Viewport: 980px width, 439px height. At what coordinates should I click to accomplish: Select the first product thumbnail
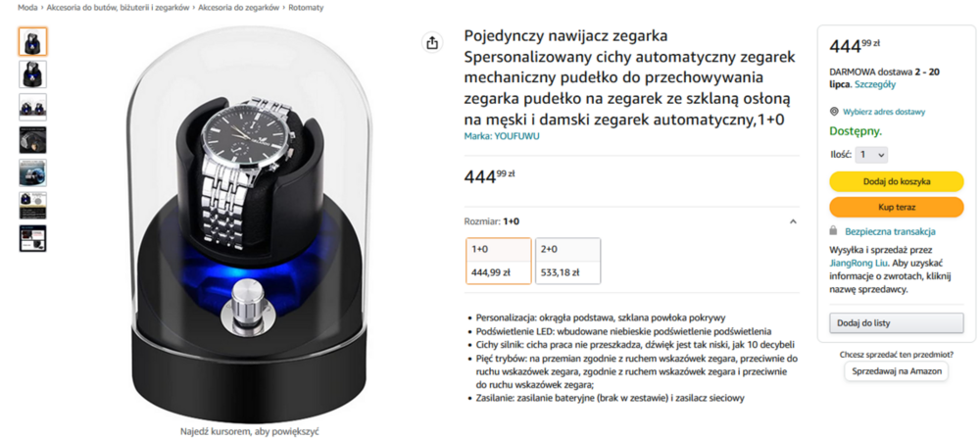point(32,42)
